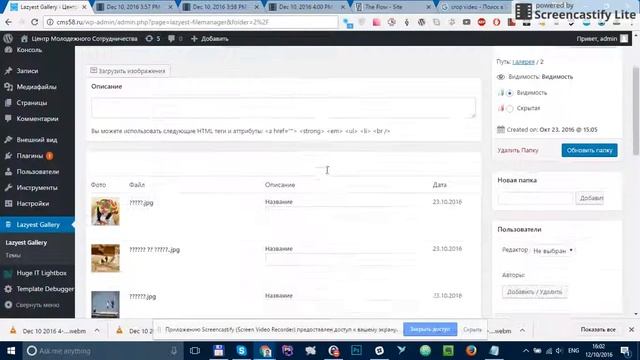The height and width of the screenshot is (360, 640).
Task: Click the Название field for ?????? ?? ?????.jpg
Action: click(341, 260)
